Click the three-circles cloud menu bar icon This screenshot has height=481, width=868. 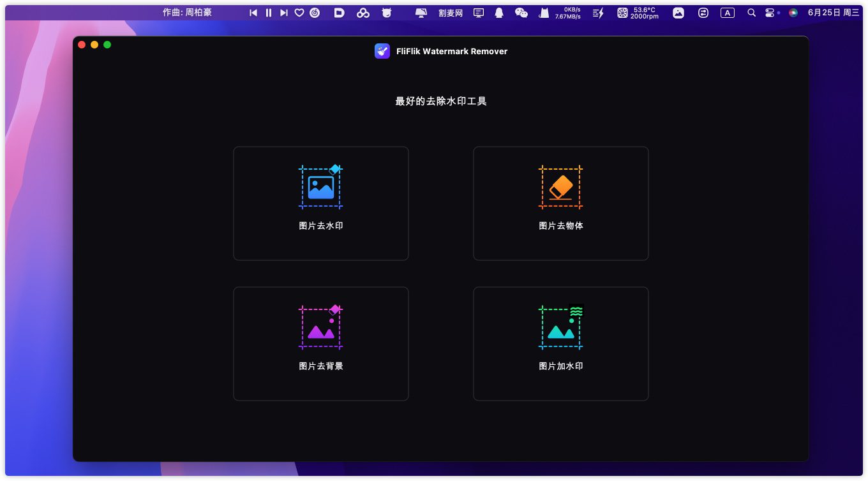pos(363,13)
